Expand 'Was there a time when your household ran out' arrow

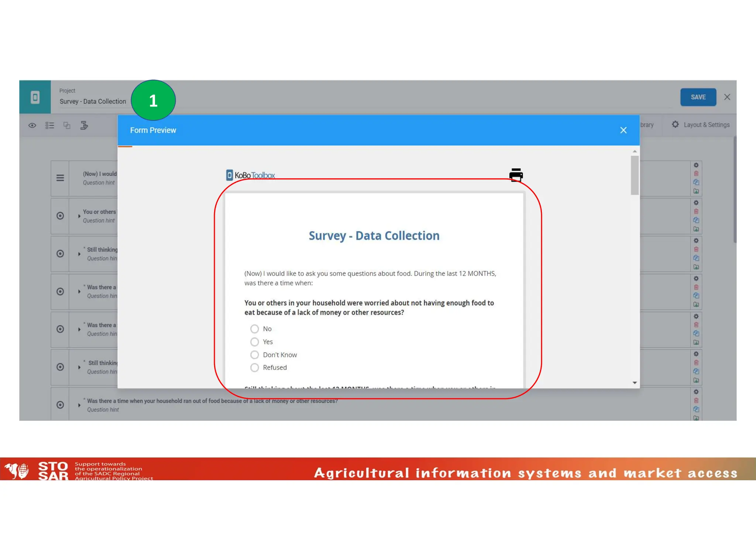(79, 405)
